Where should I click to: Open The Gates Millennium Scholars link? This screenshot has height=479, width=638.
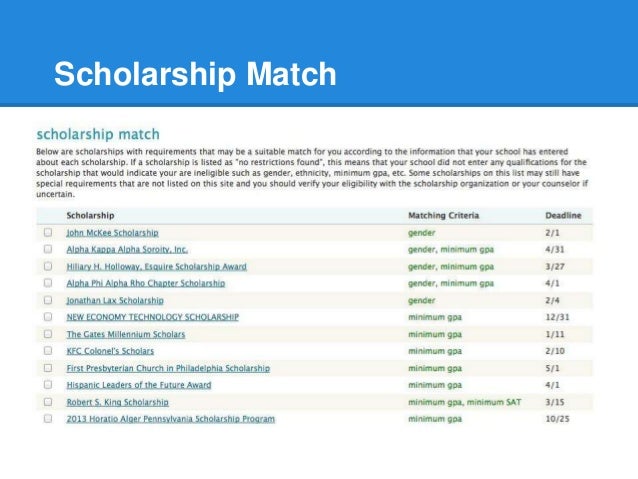(x=126, y=335)
